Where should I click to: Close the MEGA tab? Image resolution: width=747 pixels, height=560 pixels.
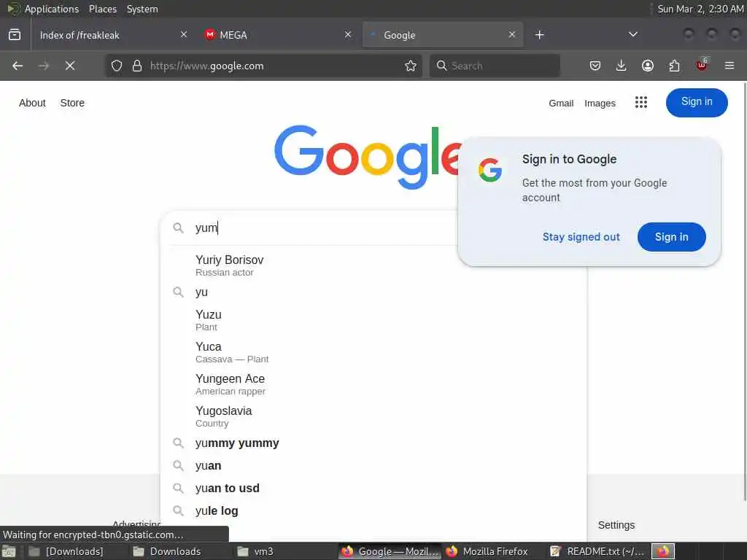[348, 34]
